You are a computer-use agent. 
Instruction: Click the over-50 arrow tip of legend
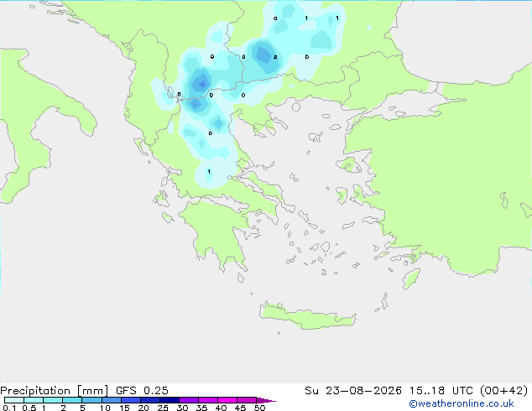click(x=266, y=400)
